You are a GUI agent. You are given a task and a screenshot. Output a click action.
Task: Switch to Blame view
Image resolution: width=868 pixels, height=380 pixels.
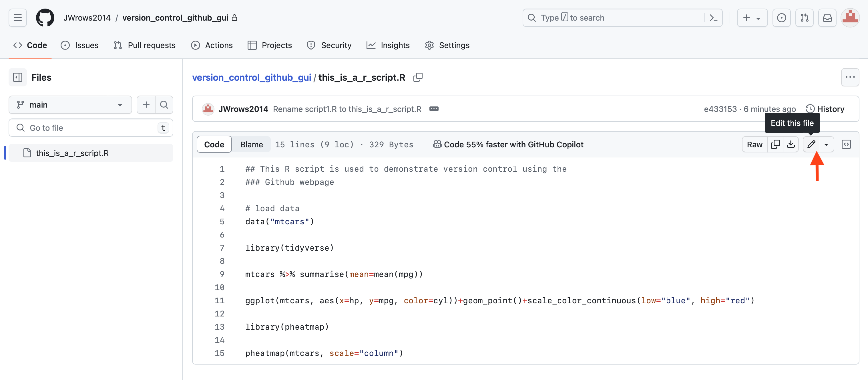pyautogui.click(x=251, y=144)
